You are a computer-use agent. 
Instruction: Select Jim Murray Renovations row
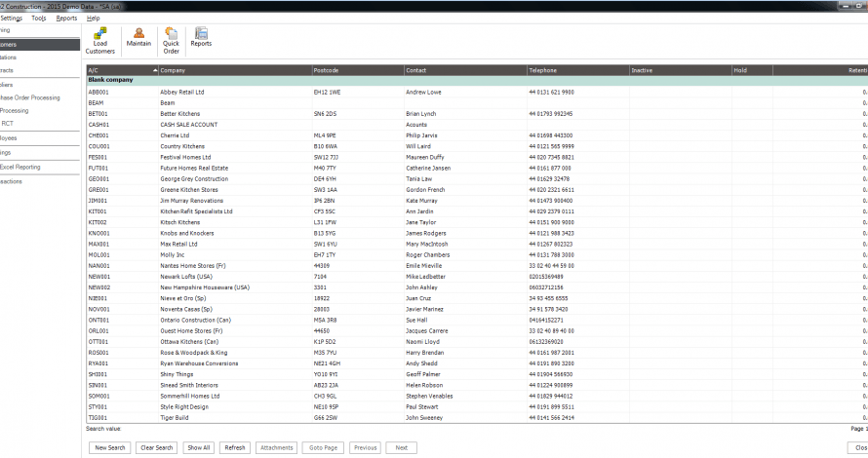pyautogui.click(x=477, y=201)
